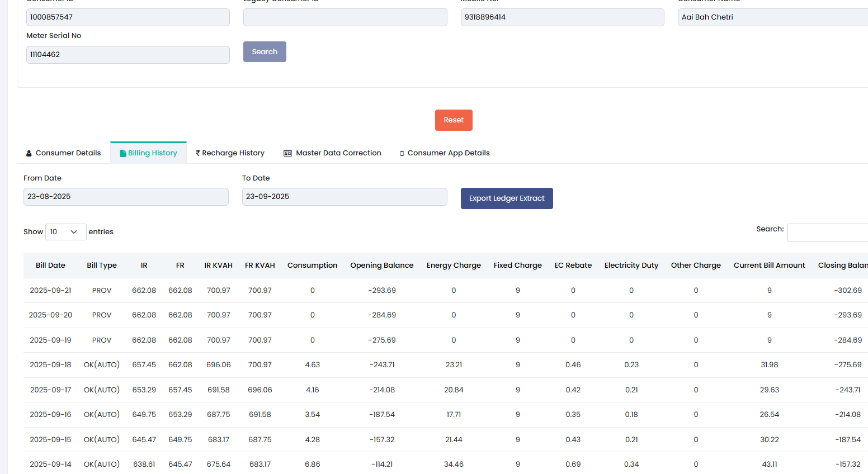Image resolution: width=868 pixels, height=474 pixels.
Task: Click the Consumer App Details phone icon
Action: (x=402, y=153)
